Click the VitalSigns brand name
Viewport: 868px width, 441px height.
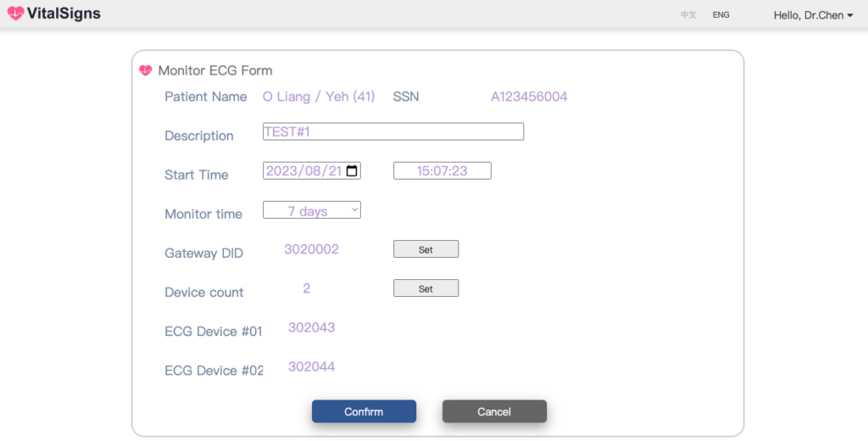66,14
